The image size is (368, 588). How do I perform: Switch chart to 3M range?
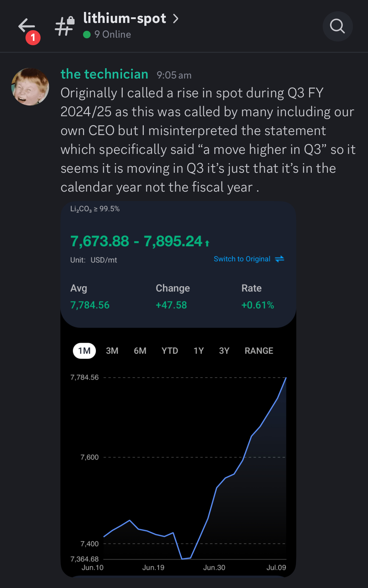(112, 351)
